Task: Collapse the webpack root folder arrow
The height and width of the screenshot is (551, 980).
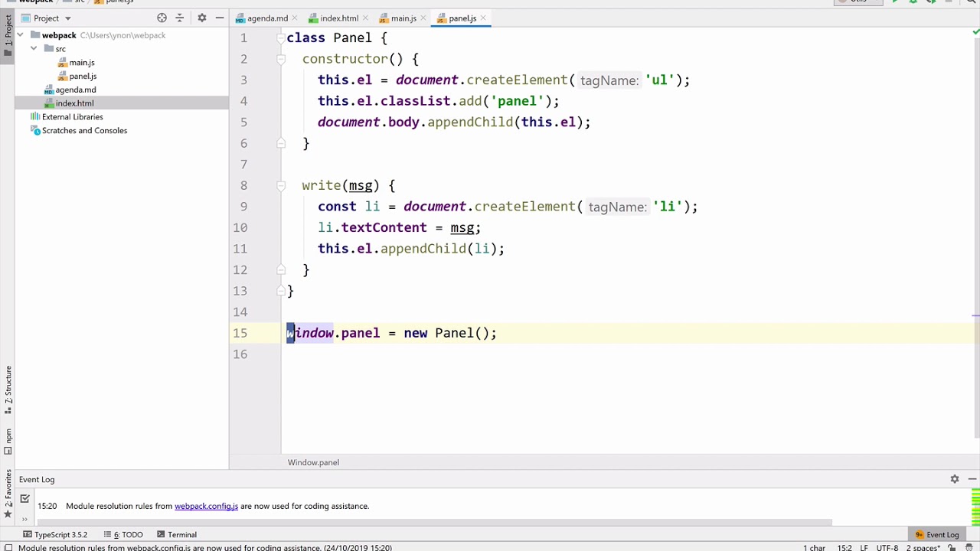Action: pos(21,35)
